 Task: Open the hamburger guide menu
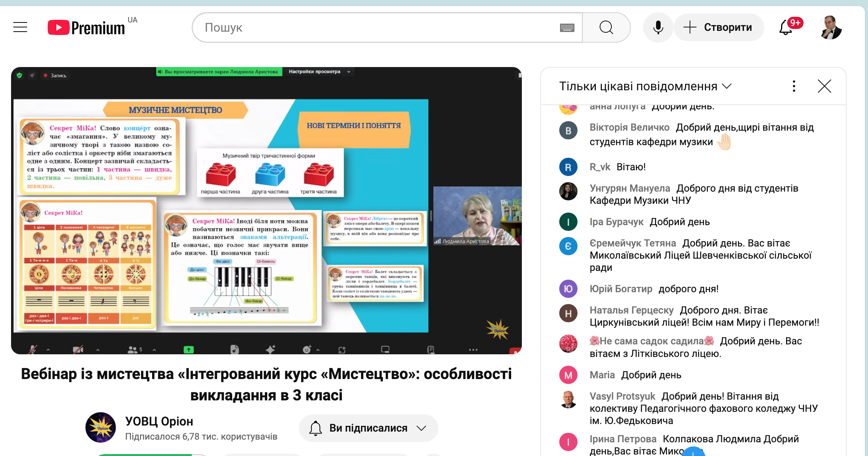click(20, 27)
